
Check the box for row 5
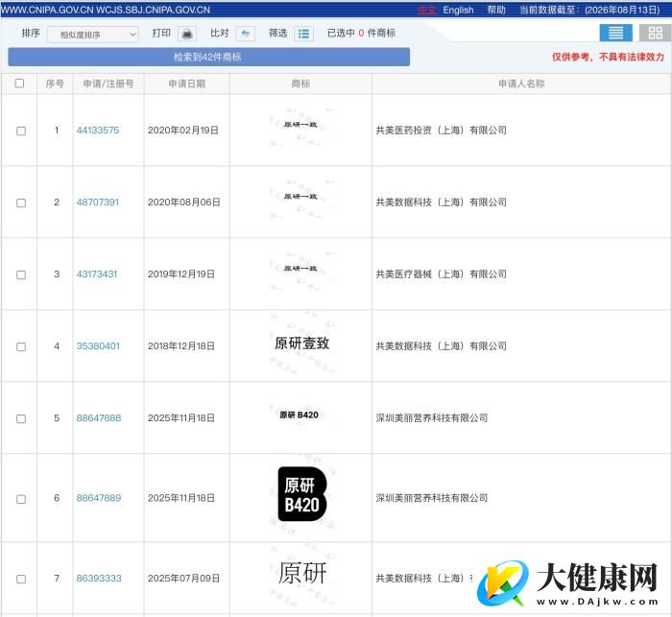(20, 418)
